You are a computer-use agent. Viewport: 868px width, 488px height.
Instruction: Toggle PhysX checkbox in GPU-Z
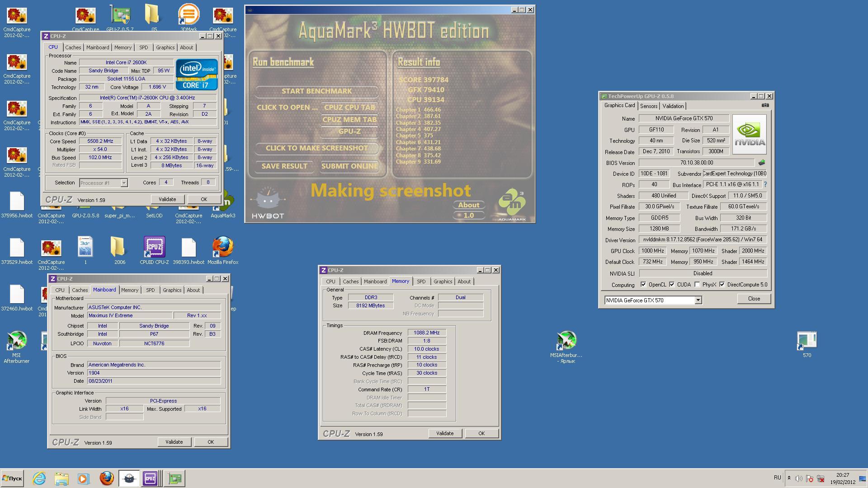[x=697, y=285]
